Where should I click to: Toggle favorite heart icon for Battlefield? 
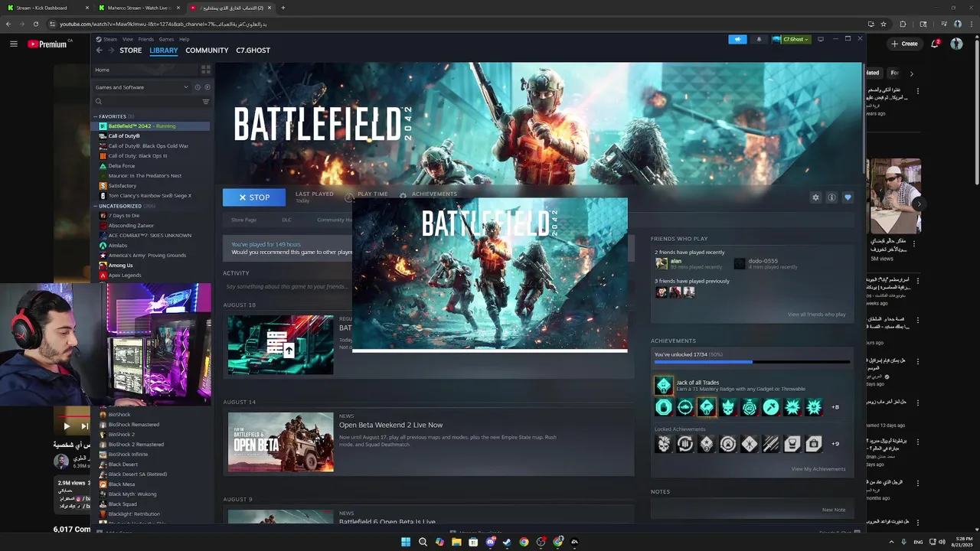(848, 197)
